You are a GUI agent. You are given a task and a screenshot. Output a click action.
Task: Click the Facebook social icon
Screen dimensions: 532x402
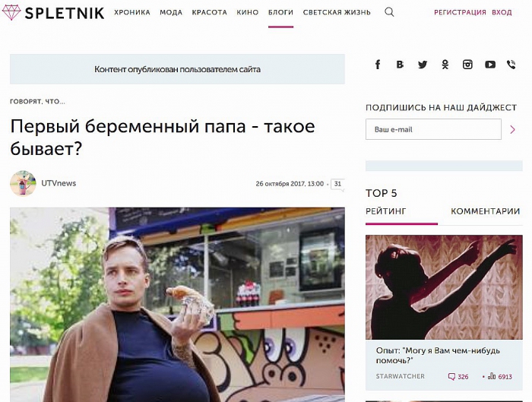click(378, 65)
